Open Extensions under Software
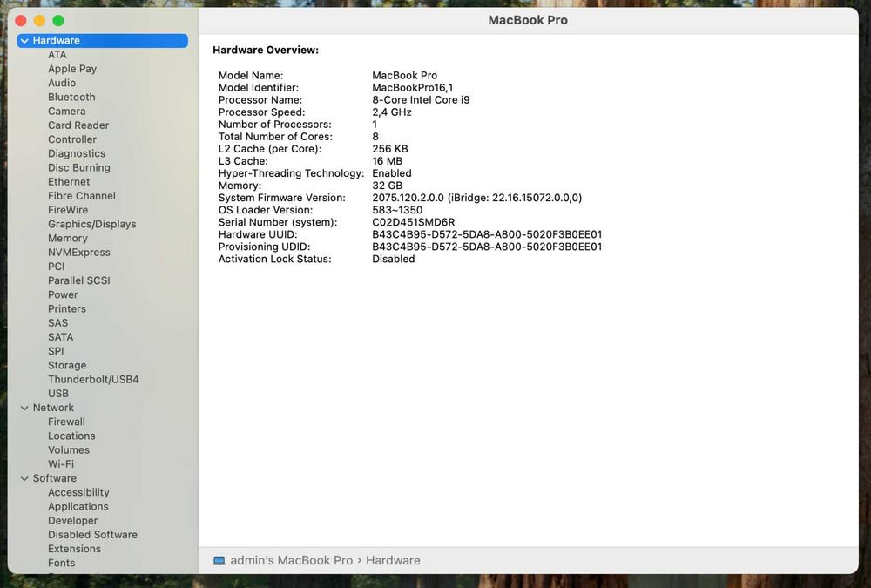The image size is (871, 588). [74, 549]
